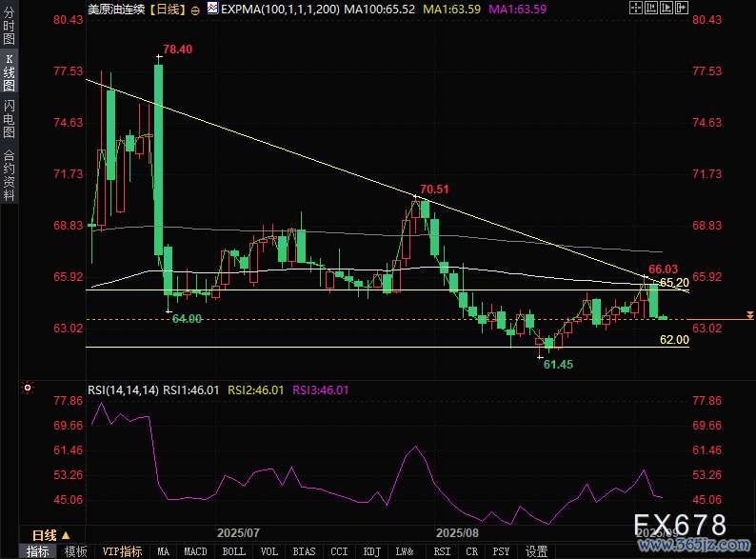Click the red settings icon left of RSI label
The height and width of the screenshot is (559, 756).
(27, 389)
